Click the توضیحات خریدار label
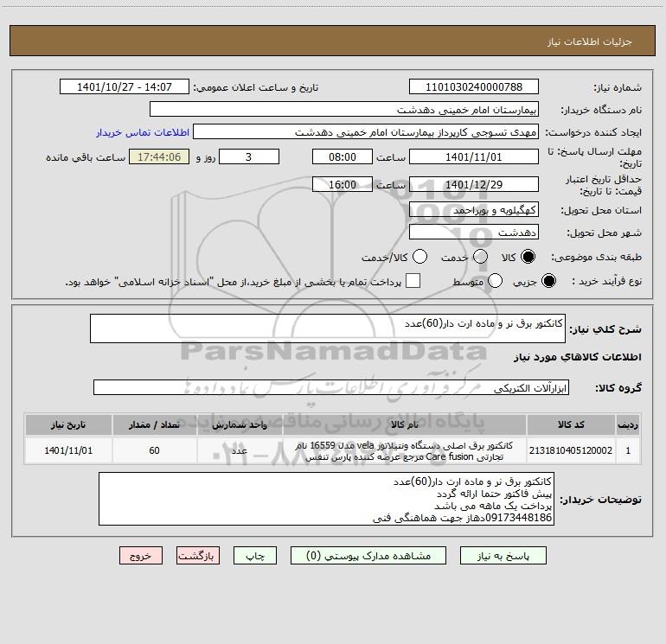Screen dimensions: 666x644 coord(600,500)
